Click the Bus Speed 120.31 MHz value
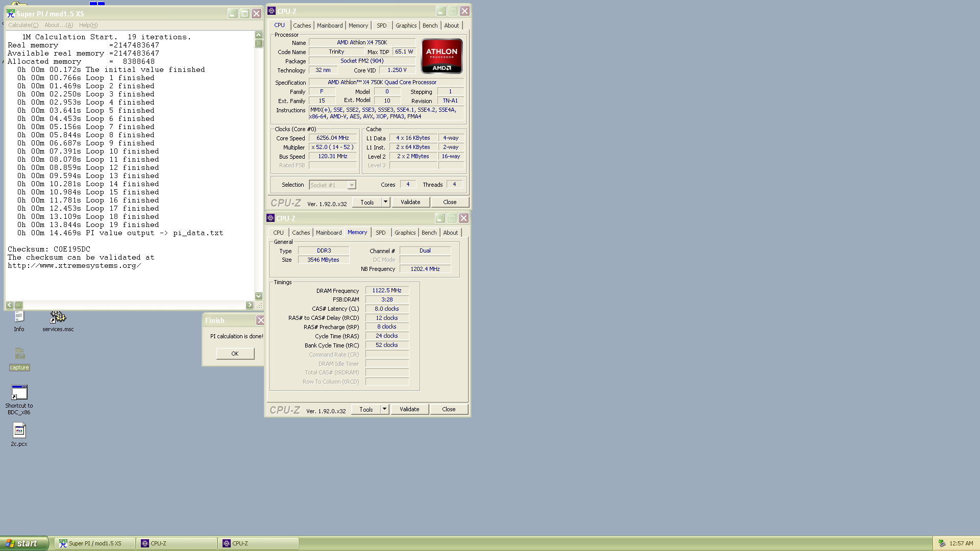The image size is (980, 551). [333, 157]
